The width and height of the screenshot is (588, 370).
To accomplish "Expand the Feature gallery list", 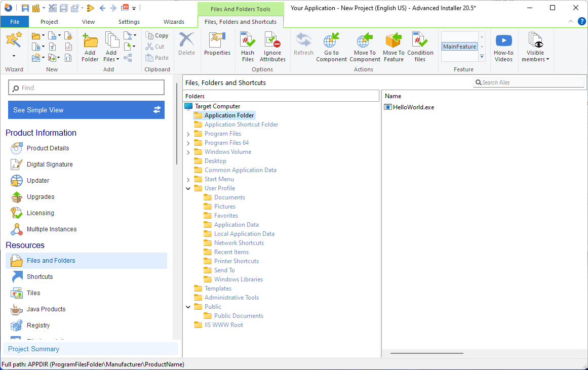I will coord(482,57).
